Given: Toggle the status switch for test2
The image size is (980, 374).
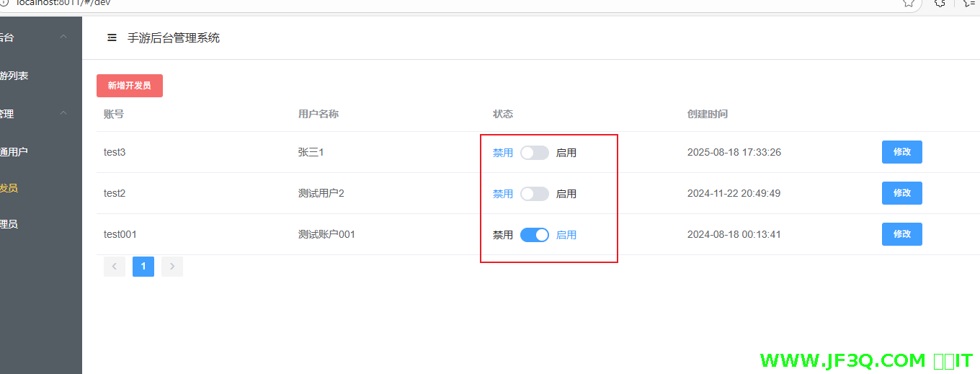Looking at the screenshot, I should pyautogui.click(x=535, y=194).
